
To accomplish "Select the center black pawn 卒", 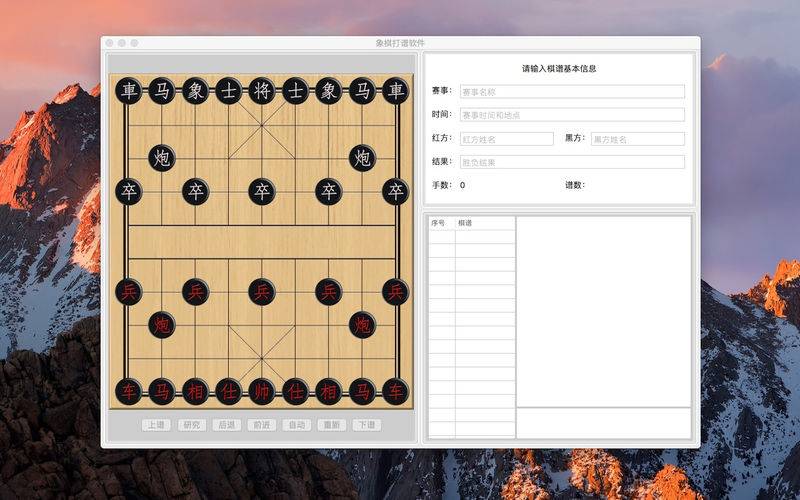I will coord(262,191).
